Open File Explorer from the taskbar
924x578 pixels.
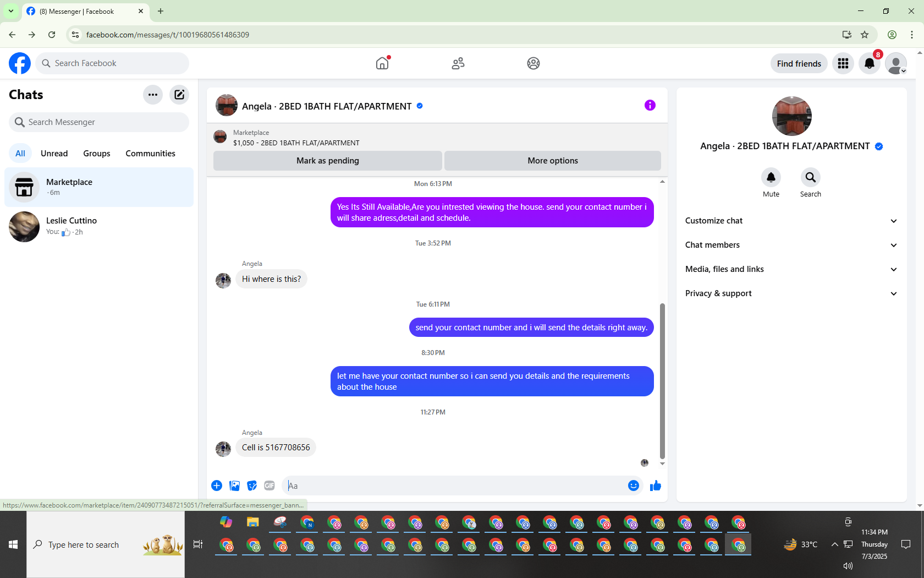point(253,522)
